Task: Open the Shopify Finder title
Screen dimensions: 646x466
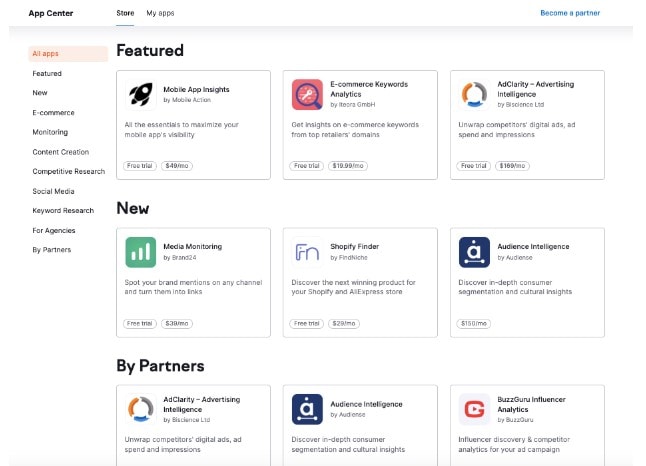Action: [x=354, y=246]
